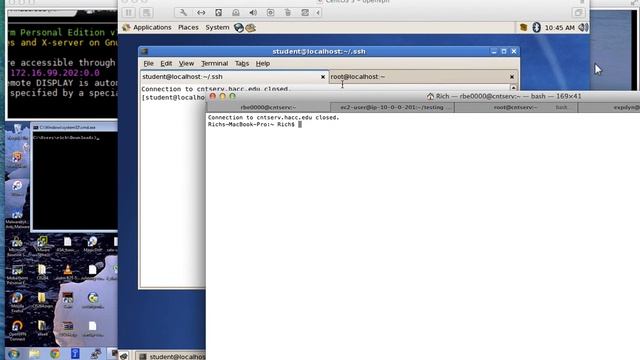Collapse VMware device icons with left chevron

pyautogui.click(x=318, y=13)
